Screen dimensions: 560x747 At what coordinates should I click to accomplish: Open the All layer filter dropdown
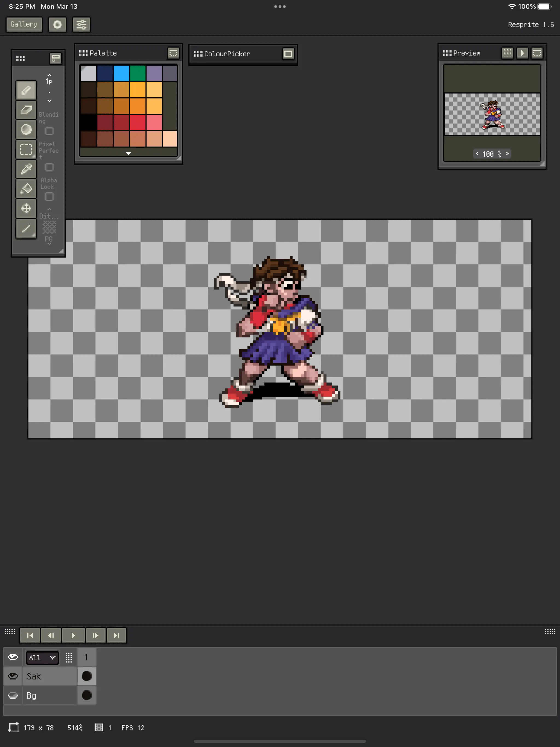[42, 658]
